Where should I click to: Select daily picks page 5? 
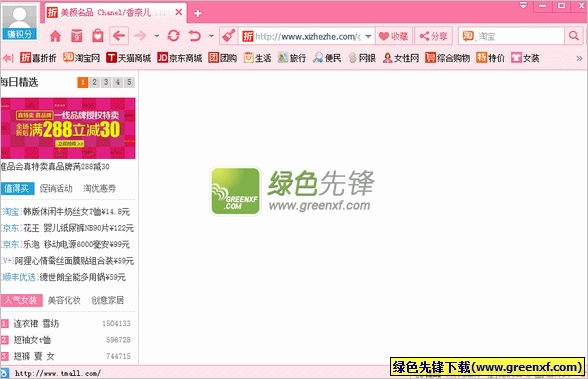(x=129, y=82)
